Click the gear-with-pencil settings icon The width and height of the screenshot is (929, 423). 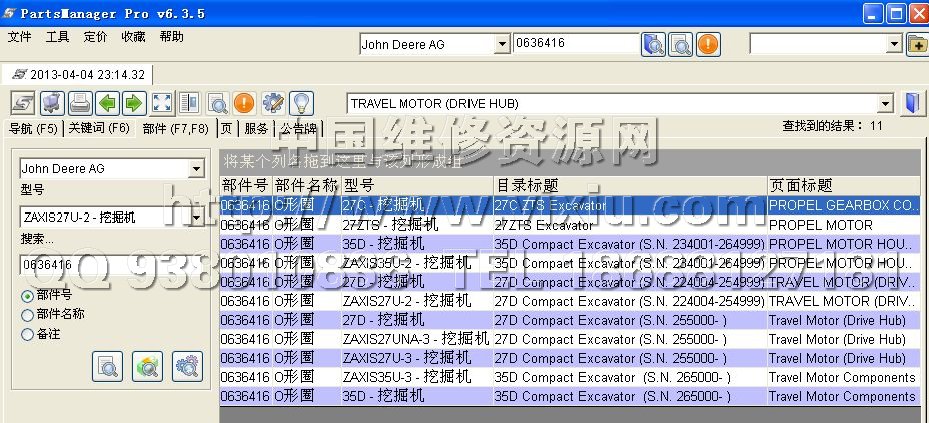tap(273, 103)
